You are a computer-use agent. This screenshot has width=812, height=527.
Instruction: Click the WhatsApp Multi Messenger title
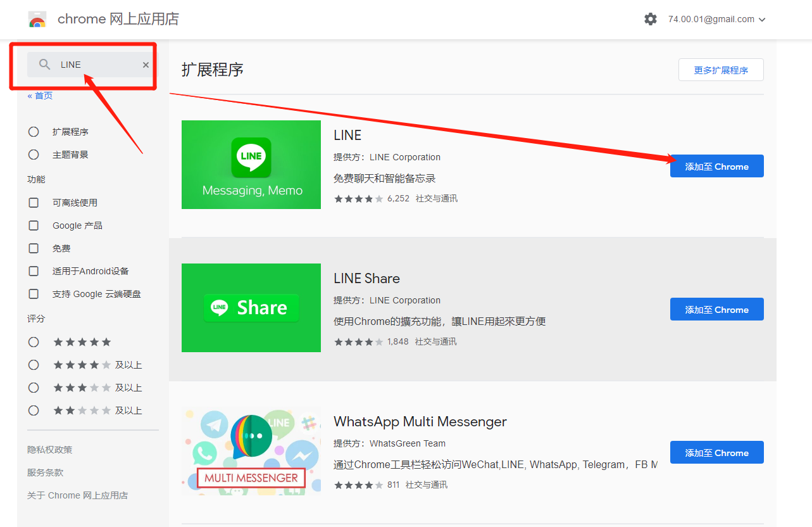click(420, 422)
